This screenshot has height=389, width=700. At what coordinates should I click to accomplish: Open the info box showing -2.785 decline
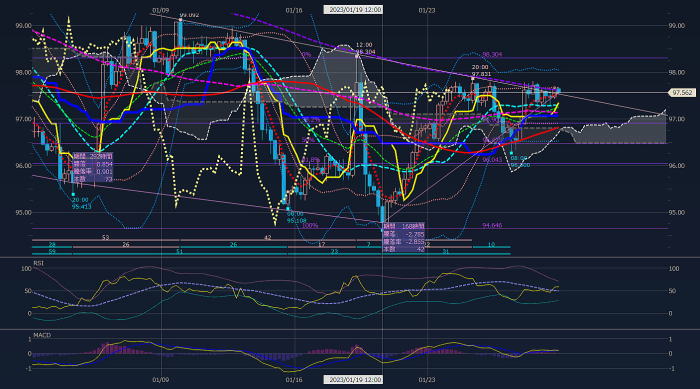(404, 238)
